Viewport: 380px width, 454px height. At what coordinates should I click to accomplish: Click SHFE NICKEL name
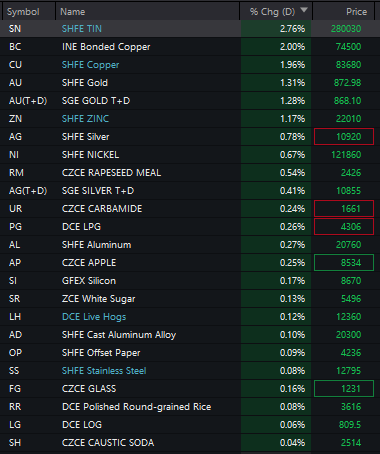click(x=90, y=155)
